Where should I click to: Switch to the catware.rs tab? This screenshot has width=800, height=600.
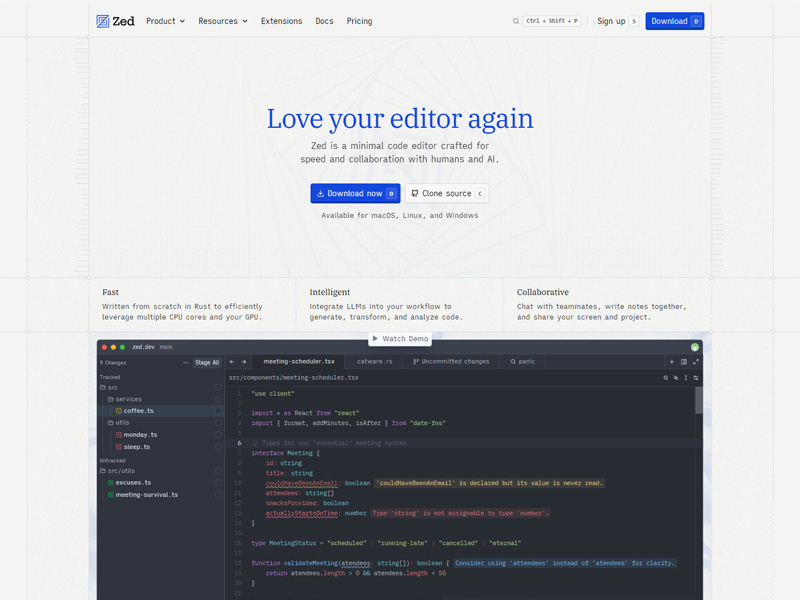(375, 362)
